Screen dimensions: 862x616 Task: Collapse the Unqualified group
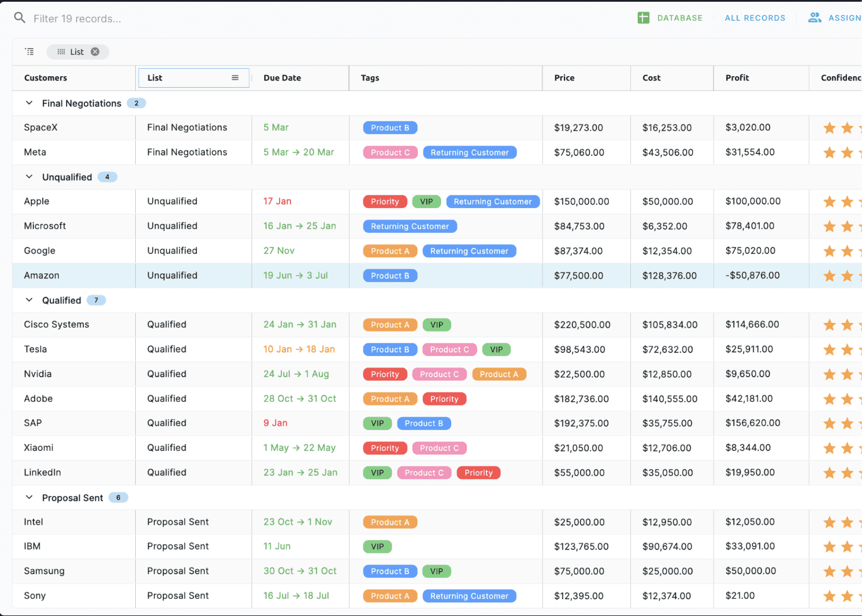29,177
